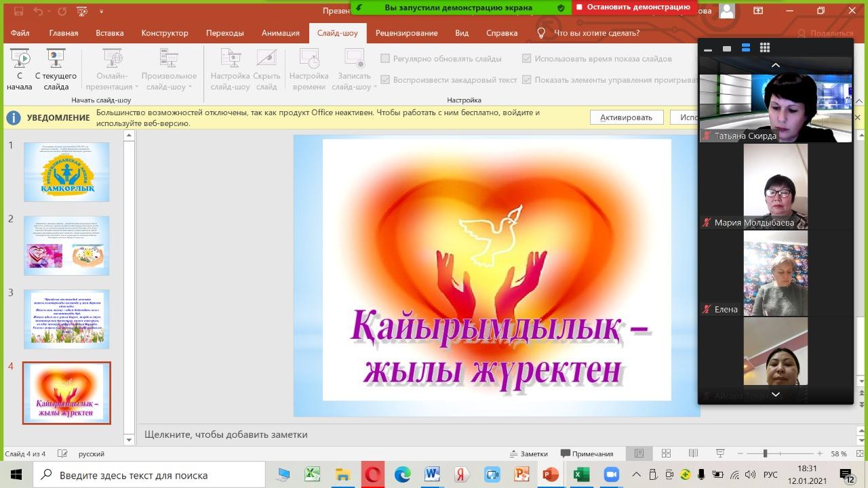The image size is (868, 488).
Task: Open the Анимация ribbon tab
Action: pyautogui.click(x=280, y=33)
